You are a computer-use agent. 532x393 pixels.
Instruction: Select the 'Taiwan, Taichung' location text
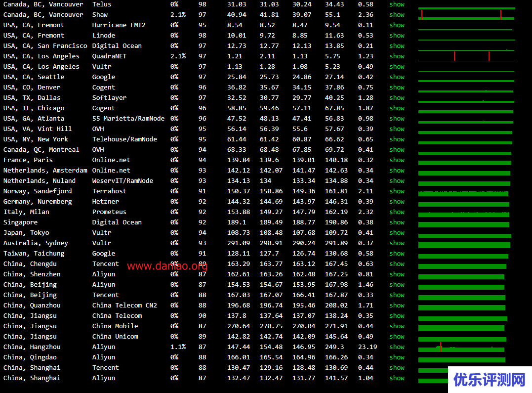[x=34, y=254]
